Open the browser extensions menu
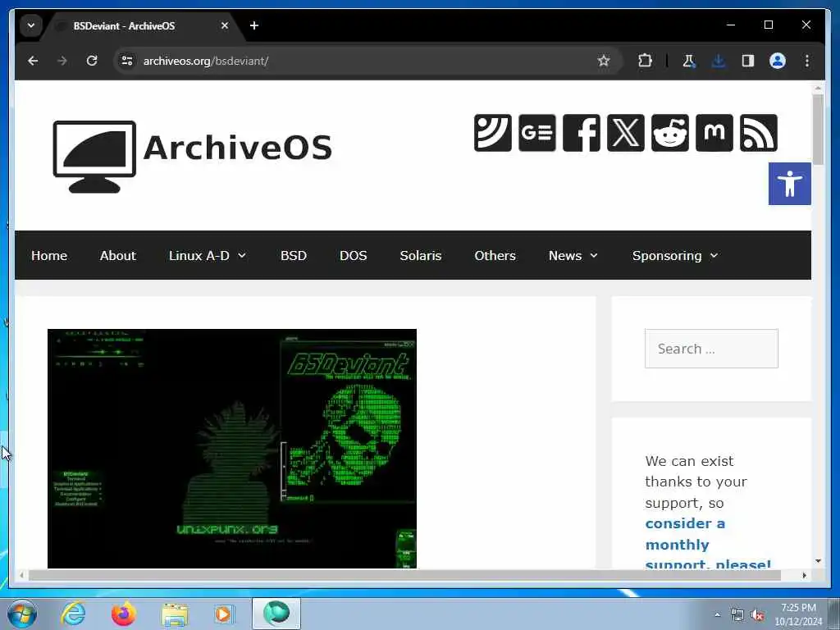This screenshot has width=840, height=630. pyautogui.click(x=645, y=61)
